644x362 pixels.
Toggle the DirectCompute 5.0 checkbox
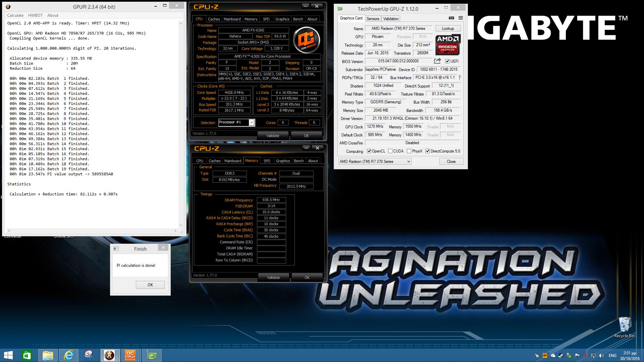coord(428,151)
